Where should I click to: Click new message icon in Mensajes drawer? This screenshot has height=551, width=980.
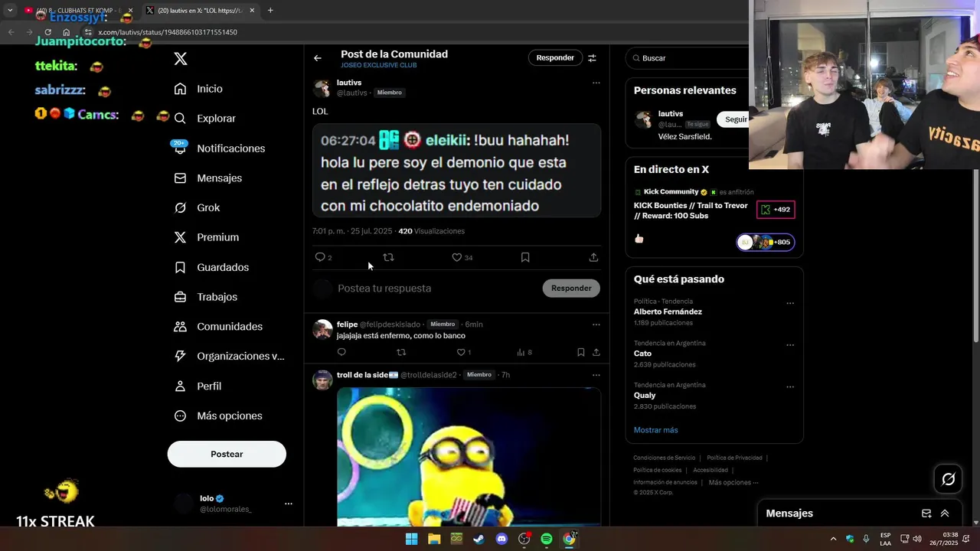pos(926,514)
